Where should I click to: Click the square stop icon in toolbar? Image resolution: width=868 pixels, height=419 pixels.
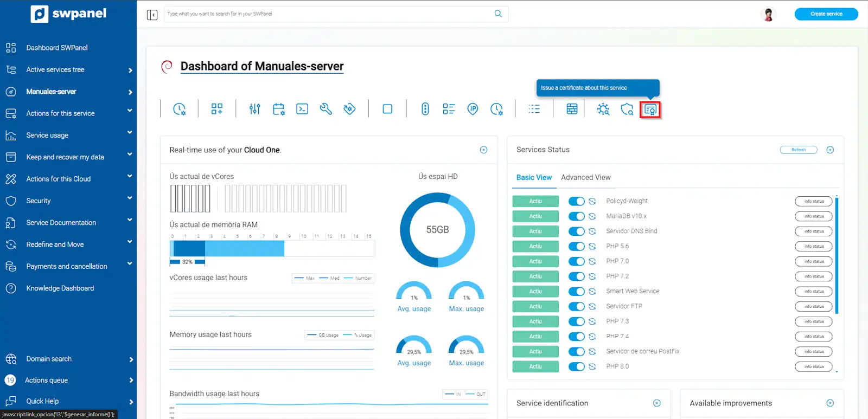(x=387, y=109)
